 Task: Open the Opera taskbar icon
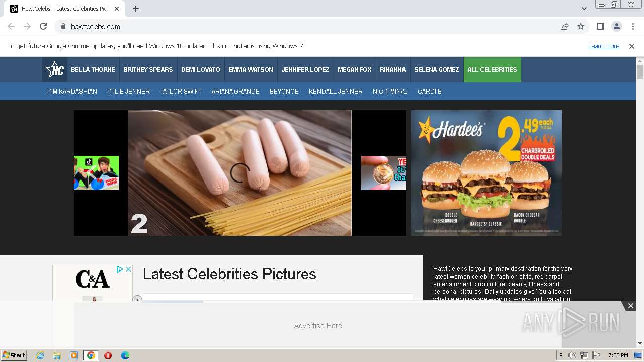pos(108,355)
